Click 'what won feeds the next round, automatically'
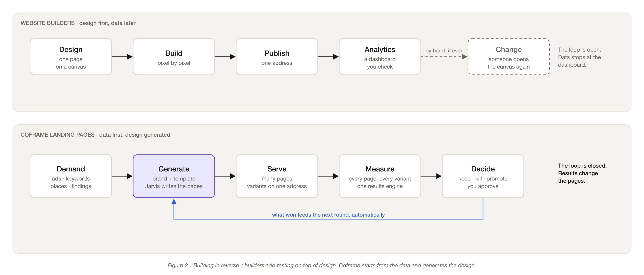The width and height of the screenshot is (644, 275). pos(328,215)
